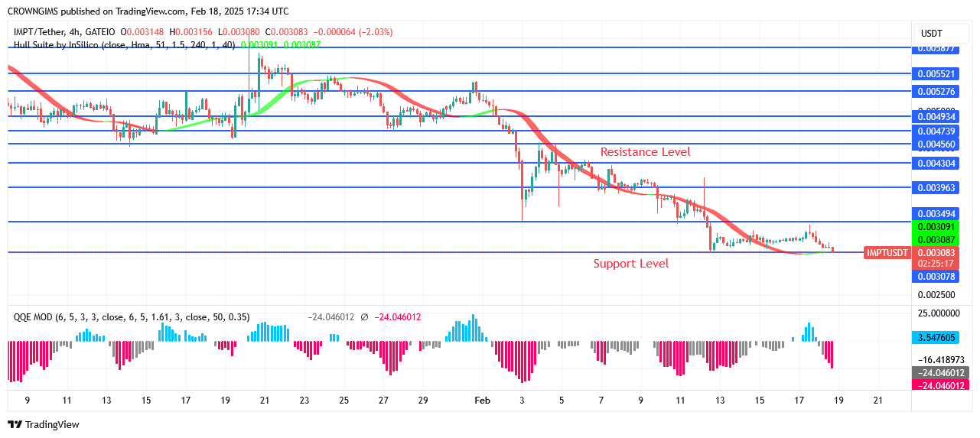
Task: Click the 0.004560 price level label
Action: [x=937, y=144]
